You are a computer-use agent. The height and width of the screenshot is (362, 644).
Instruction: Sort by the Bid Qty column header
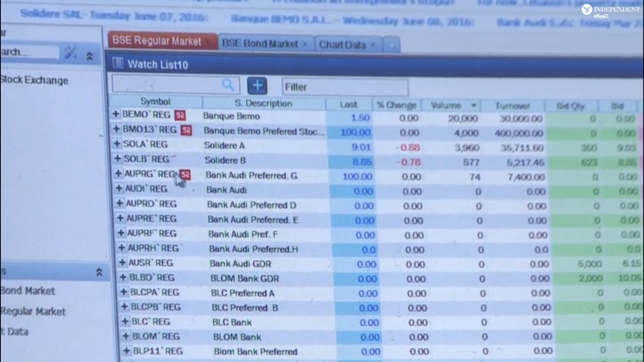[571, 106]
